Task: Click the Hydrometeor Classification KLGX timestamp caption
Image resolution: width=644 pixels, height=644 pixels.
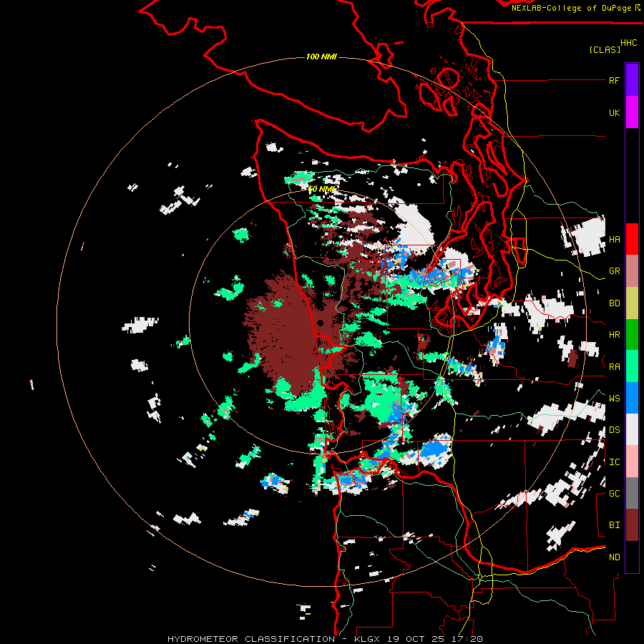Action: click(325, 639)
